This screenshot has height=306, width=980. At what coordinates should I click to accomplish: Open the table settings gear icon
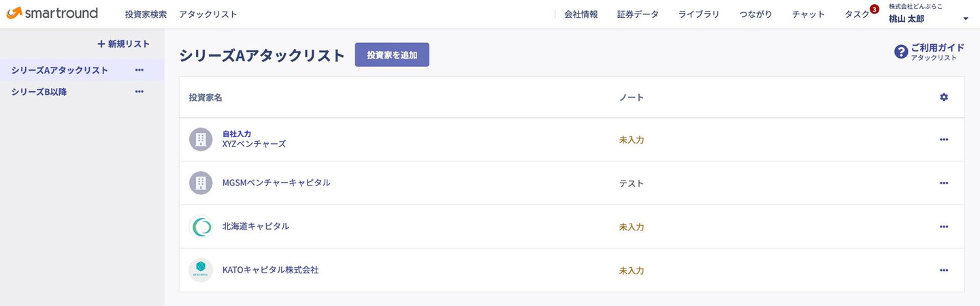(943, 97)
